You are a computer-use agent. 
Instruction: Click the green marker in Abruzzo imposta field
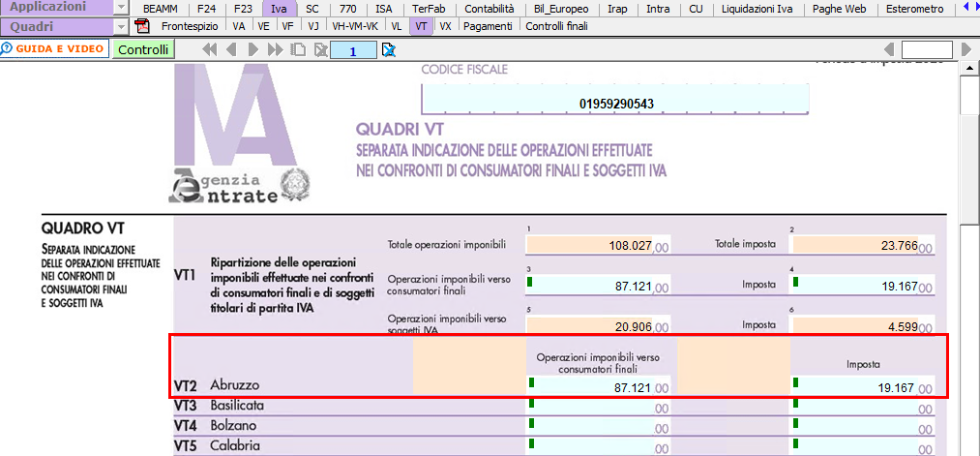[796, 382]
